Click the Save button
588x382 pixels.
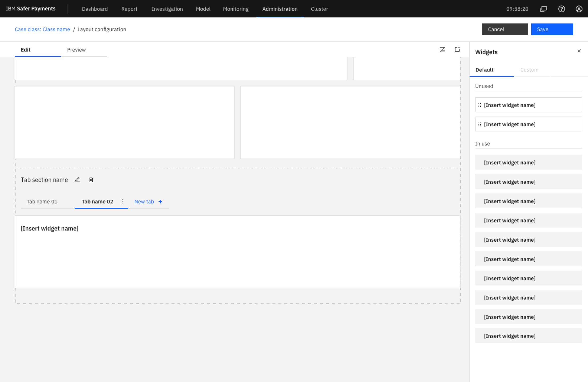[x=552, y=29]
